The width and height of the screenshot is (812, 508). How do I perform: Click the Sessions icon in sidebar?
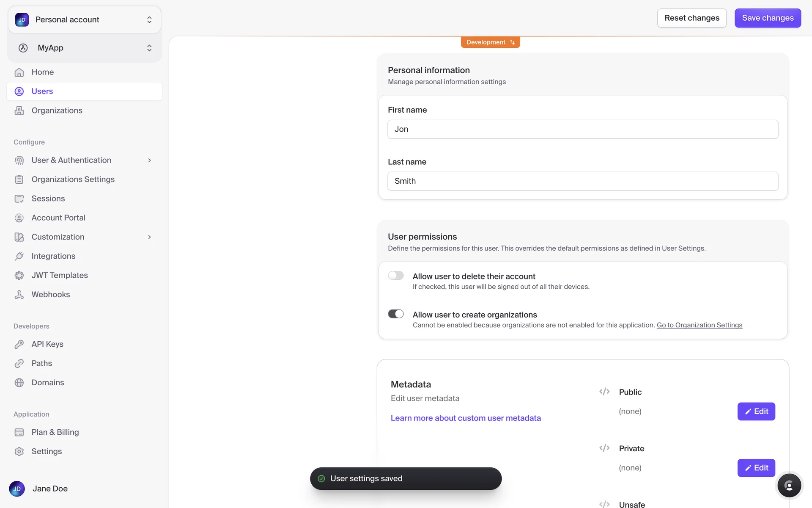pos(19,199)
